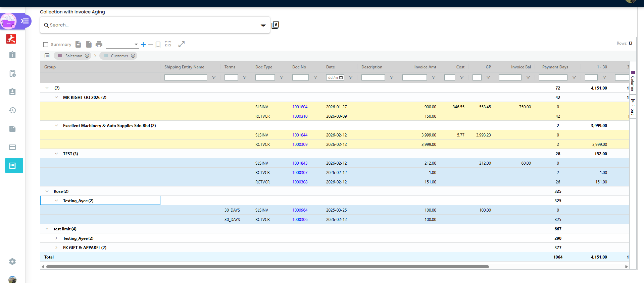Expand grid to full screen arrow icon
Image resolution: width=644 pixels, height=283 pixels.
click(x=182, y=44)
